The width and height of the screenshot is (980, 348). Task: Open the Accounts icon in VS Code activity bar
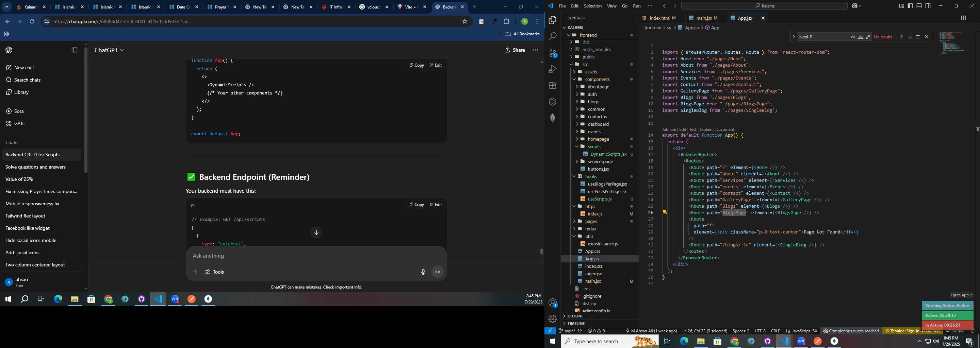[552, 303]
